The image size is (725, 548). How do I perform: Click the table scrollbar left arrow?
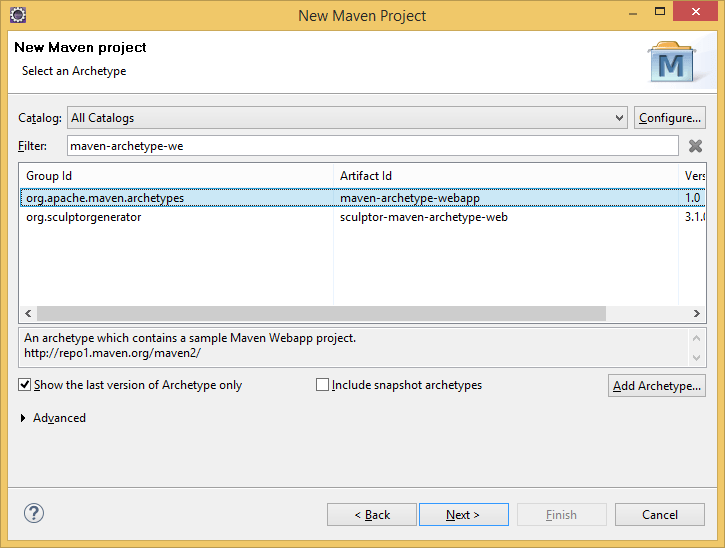(x=28, y=314)
